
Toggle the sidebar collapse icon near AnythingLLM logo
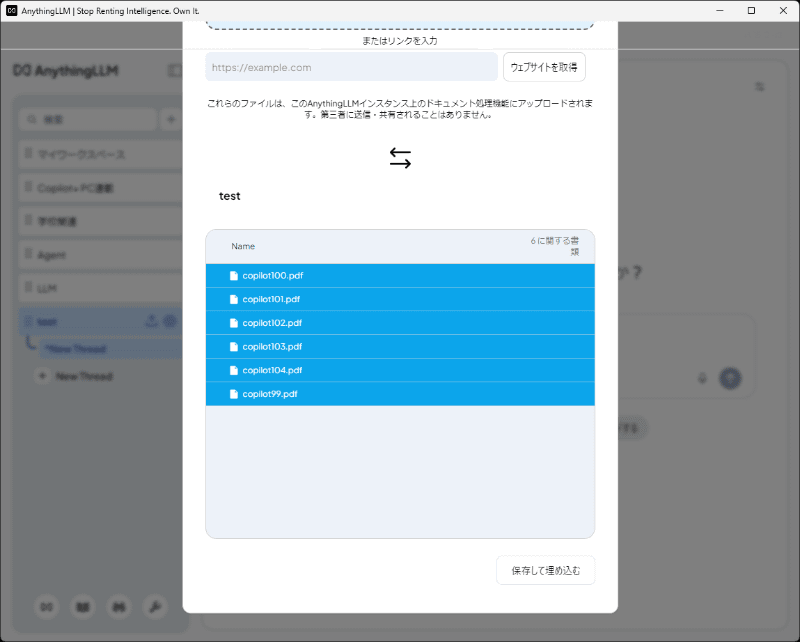pos(175,70)
